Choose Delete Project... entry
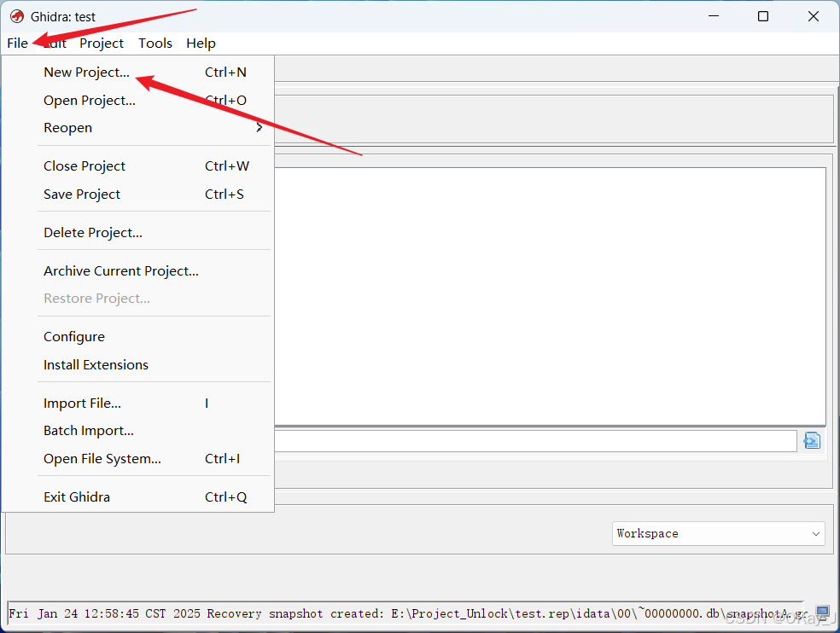This screenshot has width=840, height=633. click(x=138, y=232)
